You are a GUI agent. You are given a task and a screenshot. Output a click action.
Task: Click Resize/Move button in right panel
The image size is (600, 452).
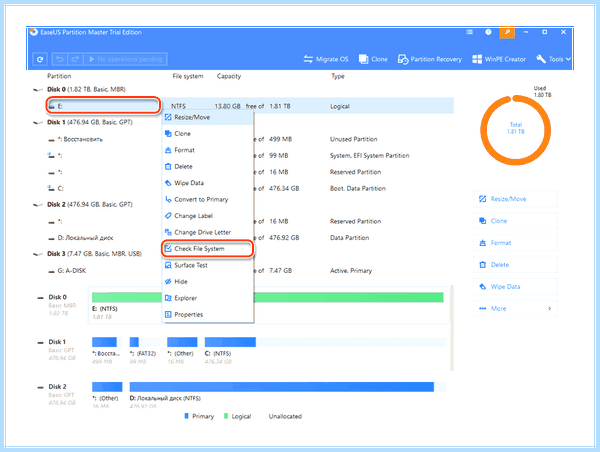515,199
